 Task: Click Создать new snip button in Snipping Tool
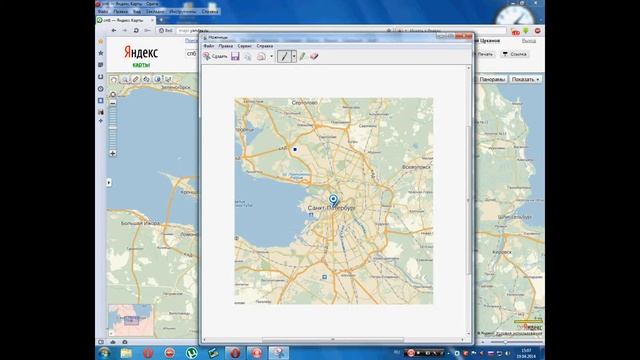(216, 56)
